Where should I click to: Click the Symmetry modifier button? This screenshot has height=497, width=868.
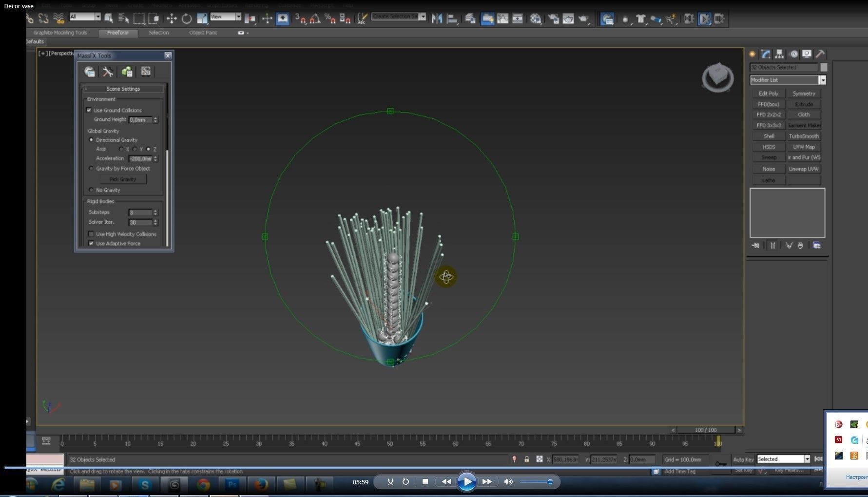pyautogui.click(x=804, y=94)
